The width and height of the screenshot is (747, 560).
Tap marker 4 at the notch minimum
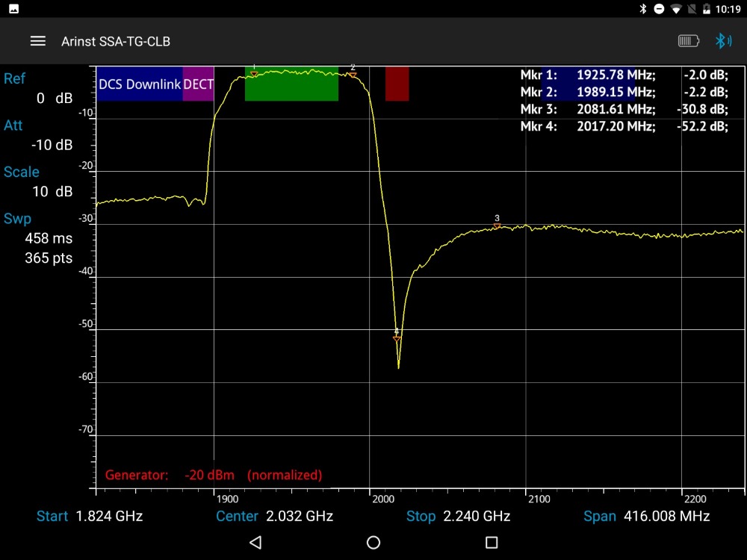(397, 338)
